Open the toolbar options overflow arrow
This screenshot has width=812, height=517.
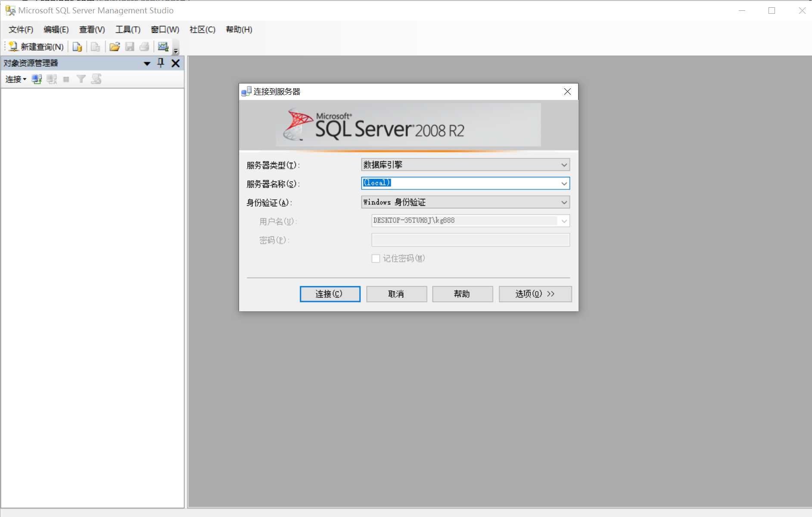[x=176, y=48]
